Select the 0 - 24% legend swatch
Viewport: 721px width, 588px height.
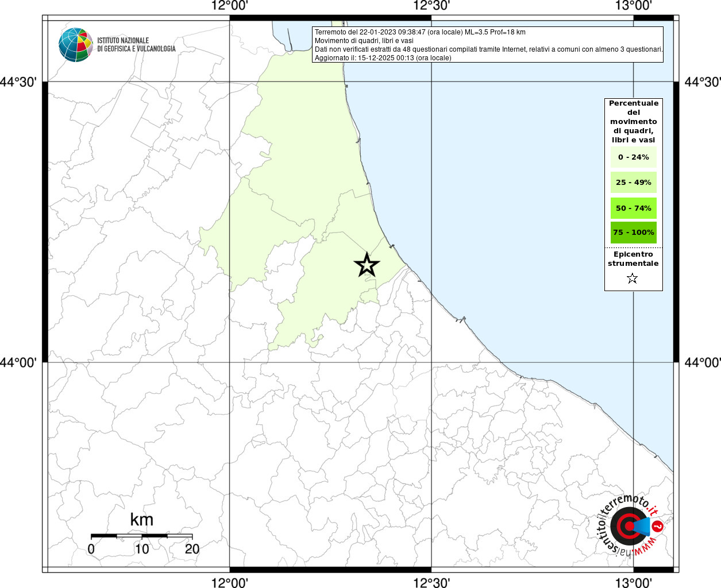point(633,157)
